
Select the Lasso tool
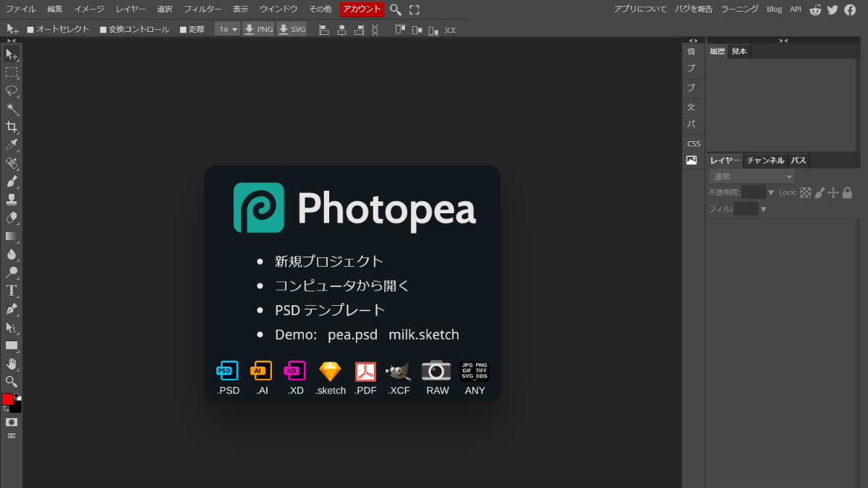click(12, 90)
